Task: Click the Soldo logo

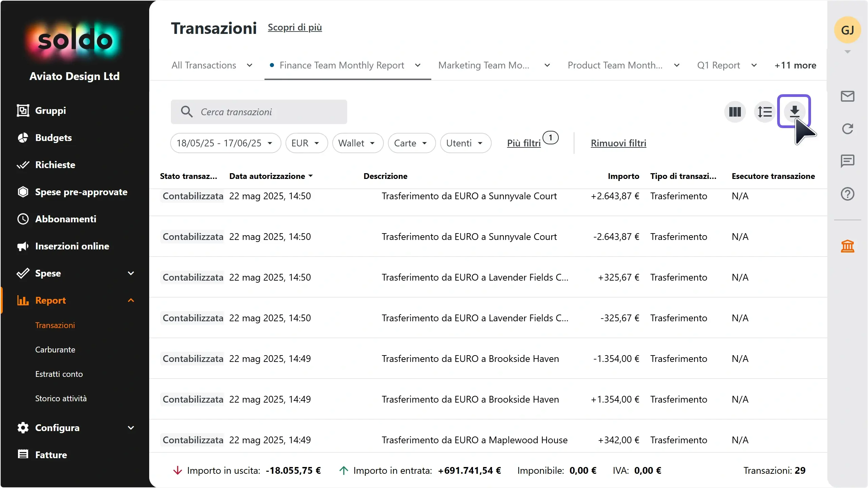Action: tap(75, 41)
